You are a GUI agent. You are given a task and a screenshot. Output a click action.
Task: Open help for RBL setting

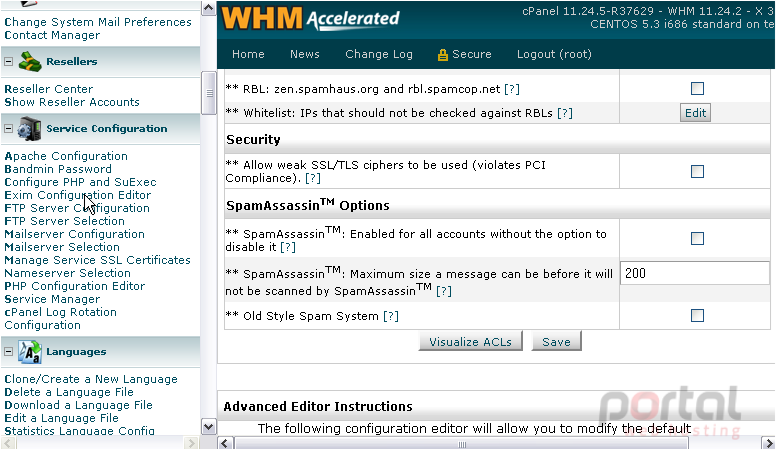512,89
